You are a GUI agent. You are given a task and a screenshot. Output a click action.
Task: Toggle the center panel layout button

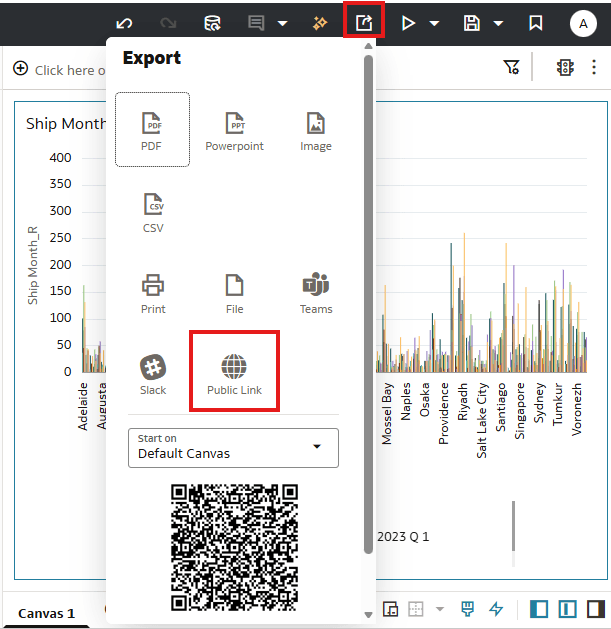coord(567,609)
